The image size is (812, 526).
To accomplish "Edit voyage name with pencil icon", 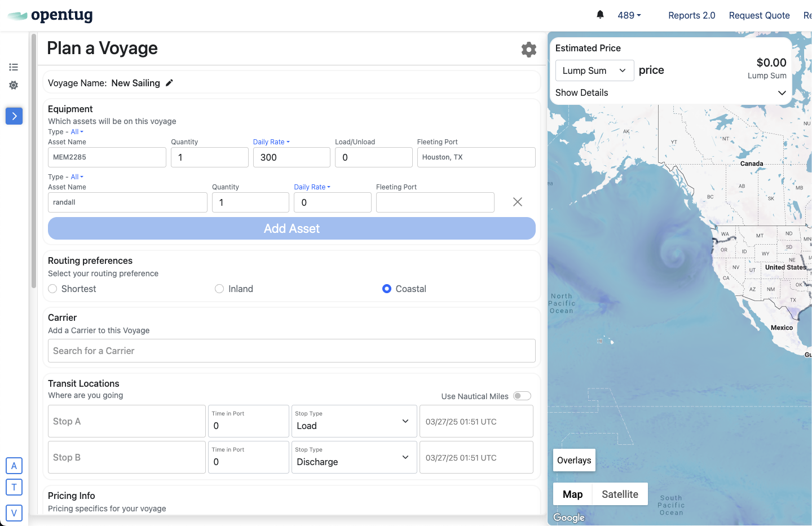I will [x=169, y=83].
